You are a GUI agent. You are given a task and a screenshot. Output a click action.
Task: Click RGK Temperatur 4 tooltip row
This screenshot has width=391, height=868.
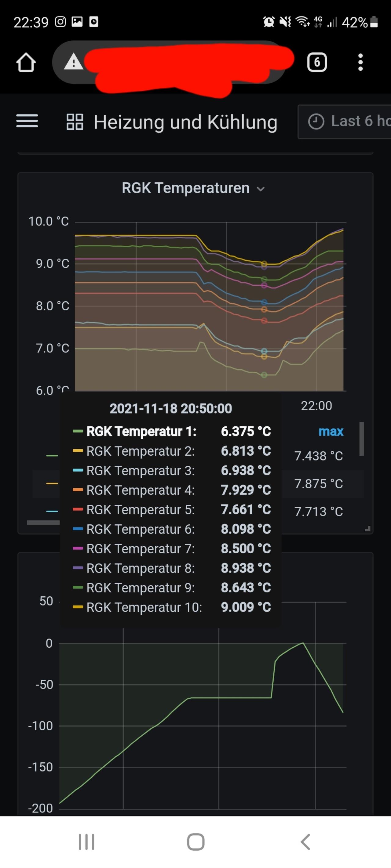tap(172, 490)
